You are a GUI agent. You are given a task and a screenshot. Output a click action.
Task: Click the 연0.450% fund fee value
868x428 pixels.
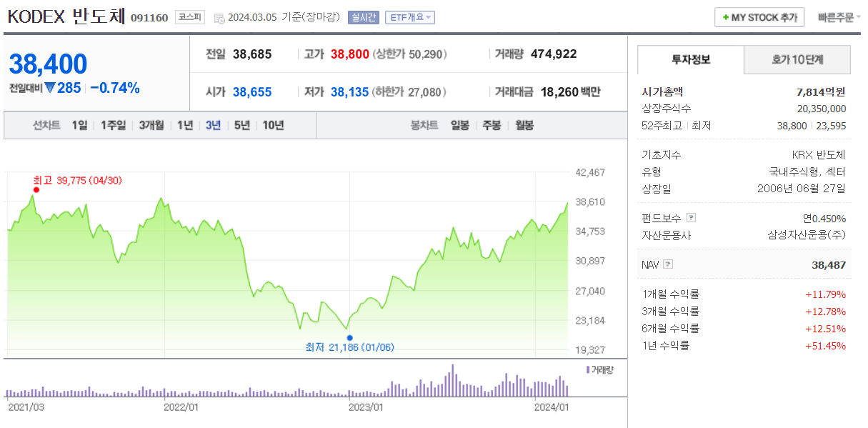click(824, 218)
